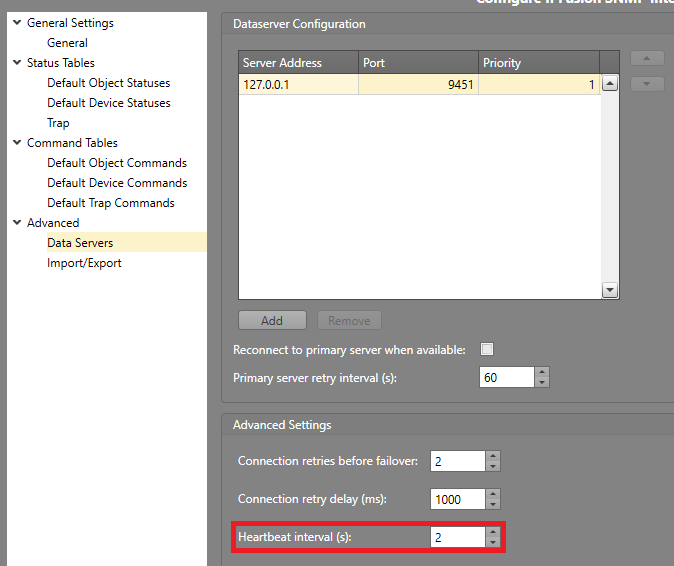Move server priority down with arrow button
This screenshot has height=566, width=674.
click(x=647, y=84)
